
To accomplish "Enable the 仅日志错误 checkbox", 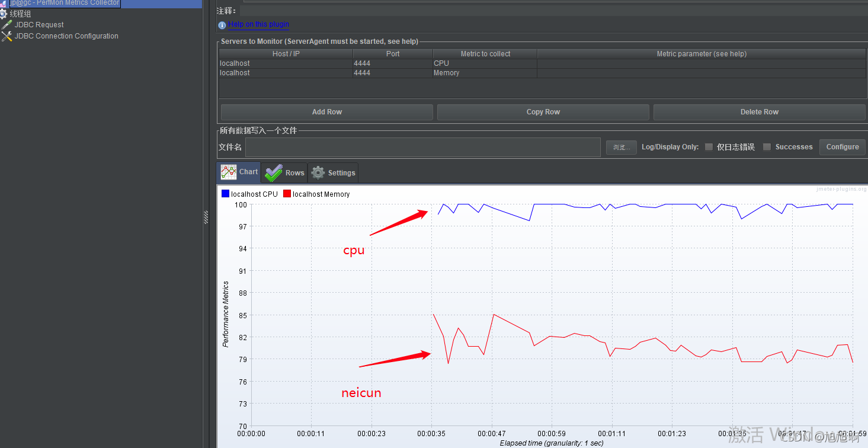I will point(709,147).
